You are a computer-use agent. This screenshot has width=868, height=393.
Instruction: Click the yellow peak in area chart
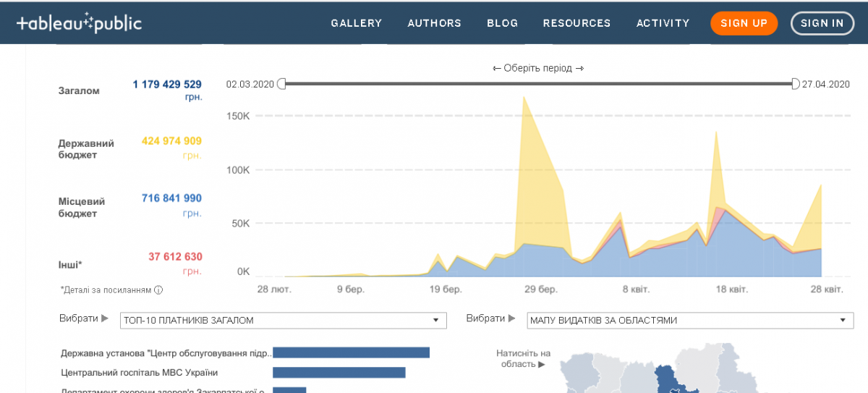coord(524,101)
